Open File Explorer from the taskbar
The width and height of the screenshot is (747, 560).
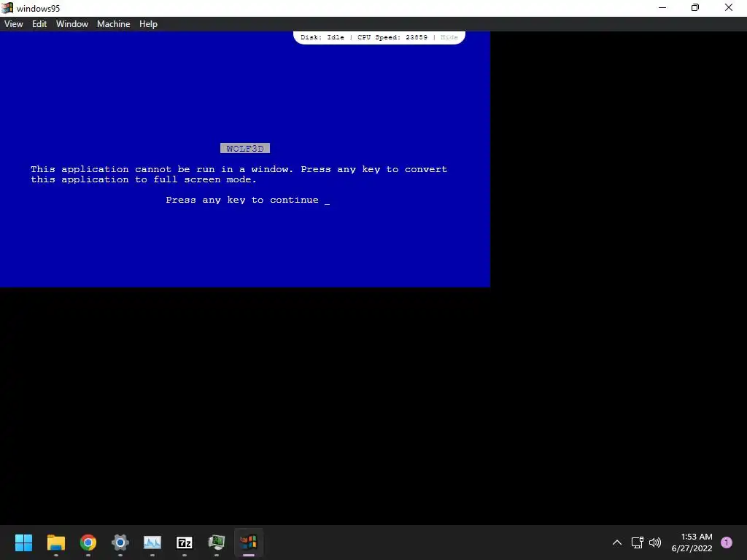55,542
